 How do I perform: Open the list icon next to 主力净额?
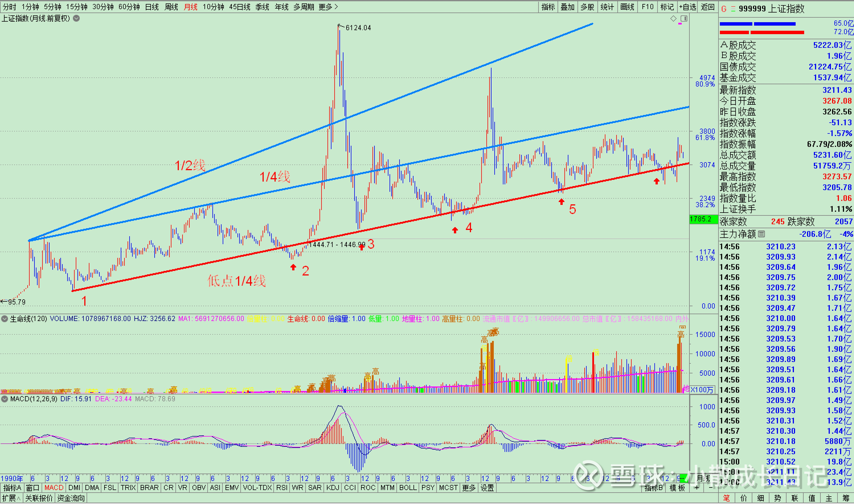point(761,234)
